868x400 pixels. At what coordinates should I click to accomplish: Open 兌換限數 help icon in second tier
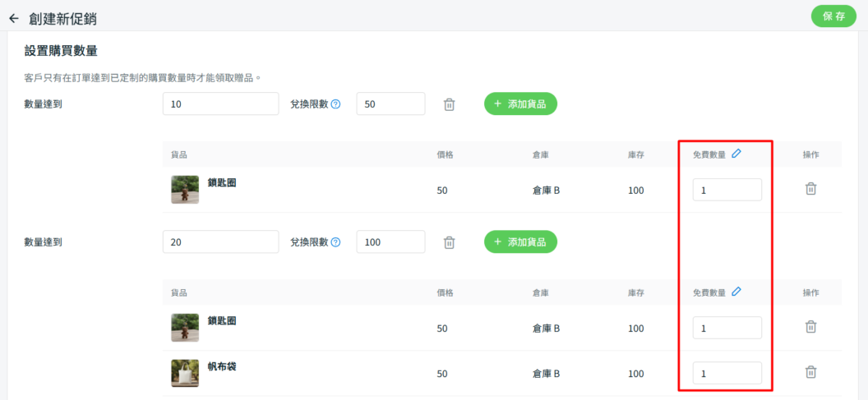[335, 242]
